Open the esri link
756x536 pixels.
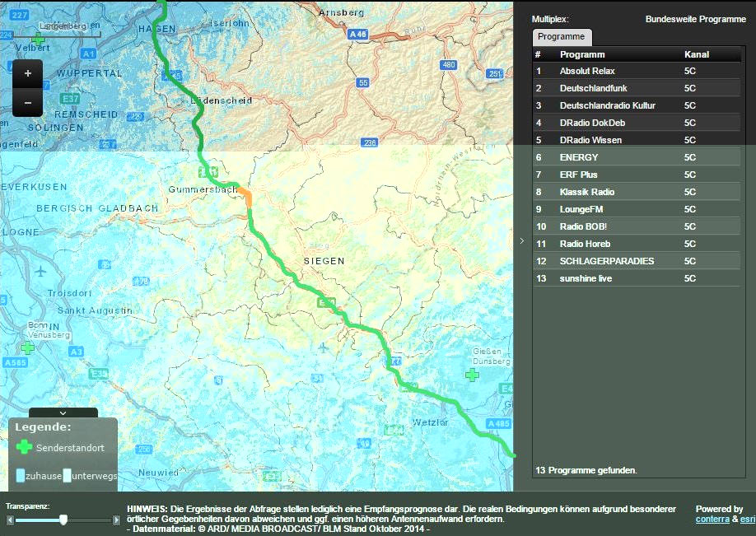(747, 520)
